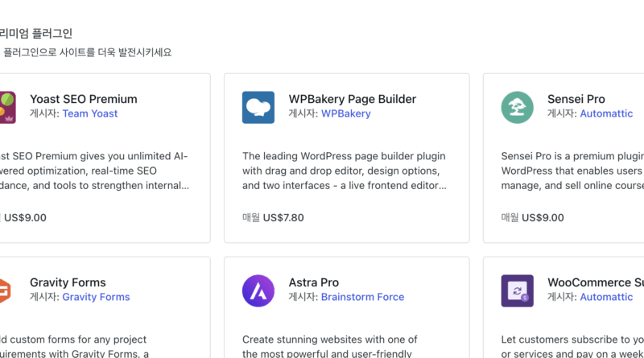Open the Brainstorm Force publisher link
This screenshot has width=644, height=358.
click(x=363, y=297)
